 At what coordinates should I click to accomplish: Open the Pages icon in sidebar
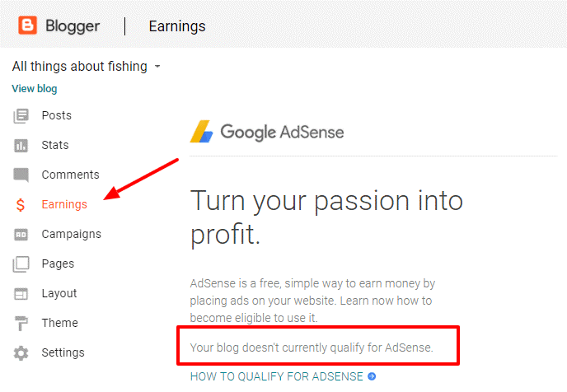tap(21, 264)
